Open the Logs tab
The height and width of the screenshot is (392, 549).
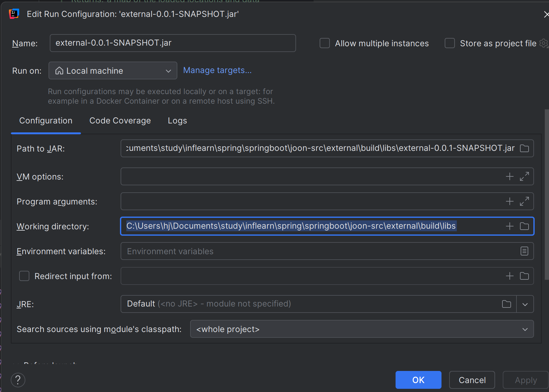coord(177,121)
